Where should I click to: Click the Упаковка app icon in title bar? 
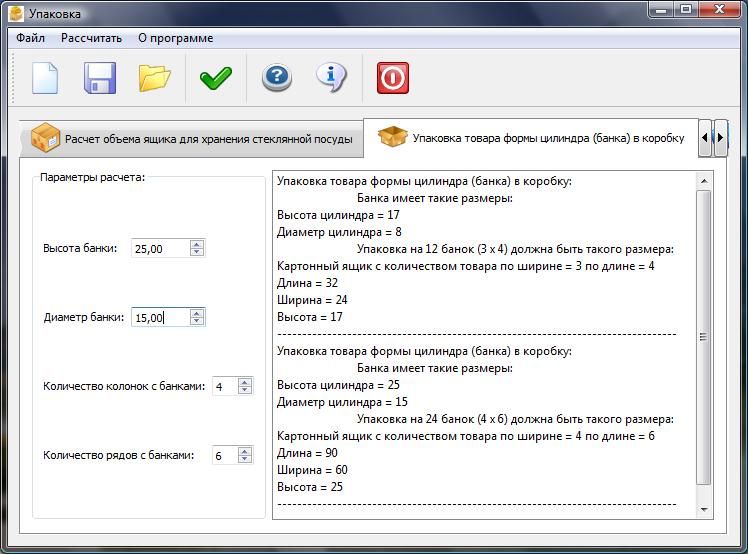click(x=15, y=14)
